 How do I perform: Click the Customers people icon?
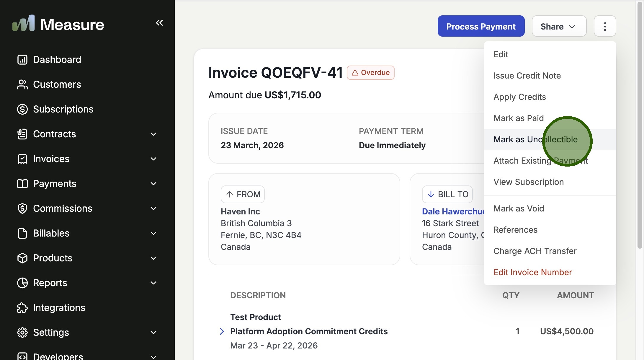tap(22, 84)
